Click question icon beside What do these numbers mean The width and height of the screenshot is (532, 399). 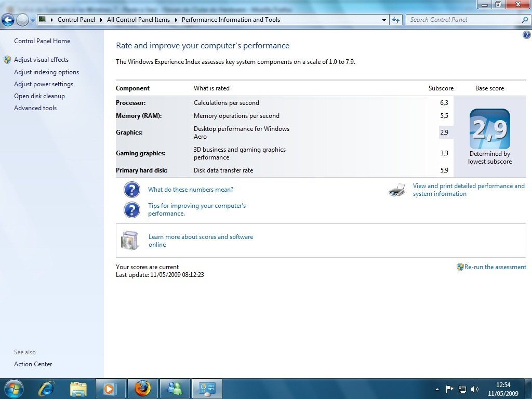[x=131, y=190]
